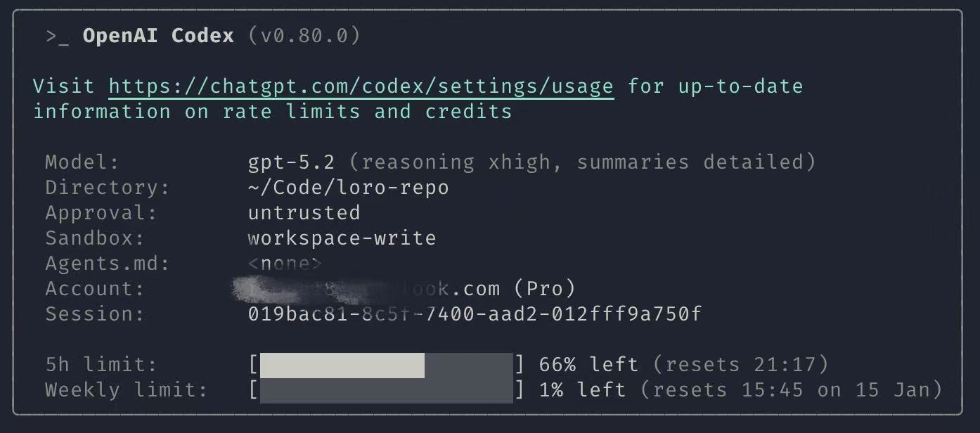Click the >_ terminal prompt icon
Screen dimensions: 980x433
(58, 37)
